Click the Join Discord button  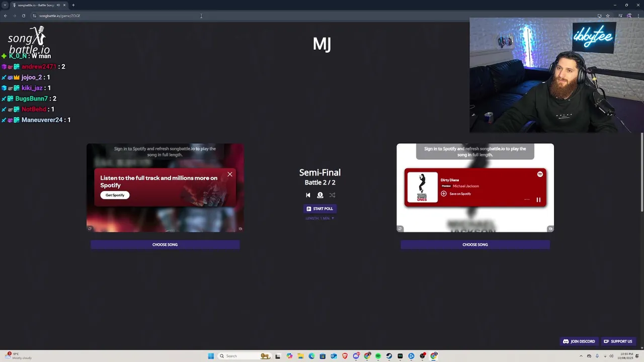pos(579,341)
